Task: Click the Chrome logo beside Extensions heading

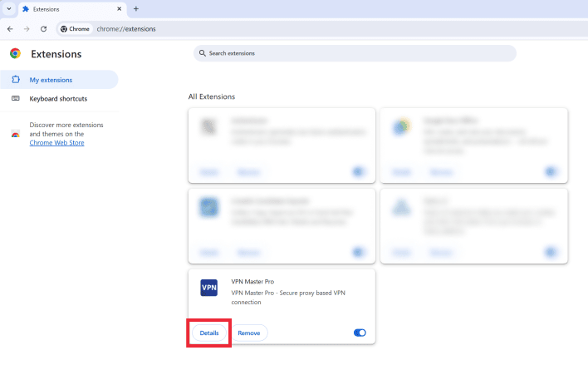Action: 16,54
